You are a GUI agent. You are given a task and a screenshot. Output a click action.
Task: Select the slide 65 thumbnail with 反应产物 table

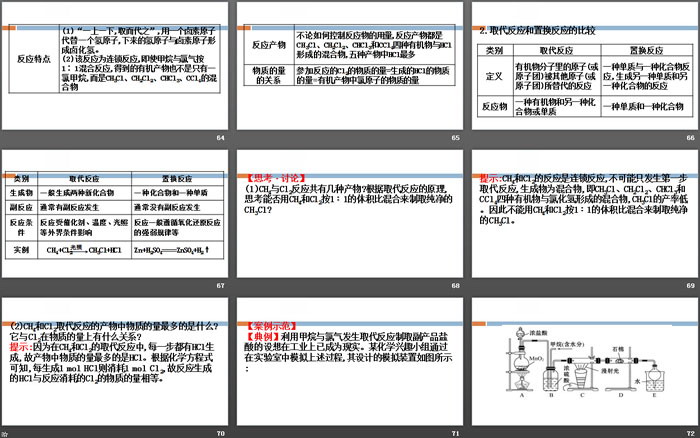tap(348, 65)
